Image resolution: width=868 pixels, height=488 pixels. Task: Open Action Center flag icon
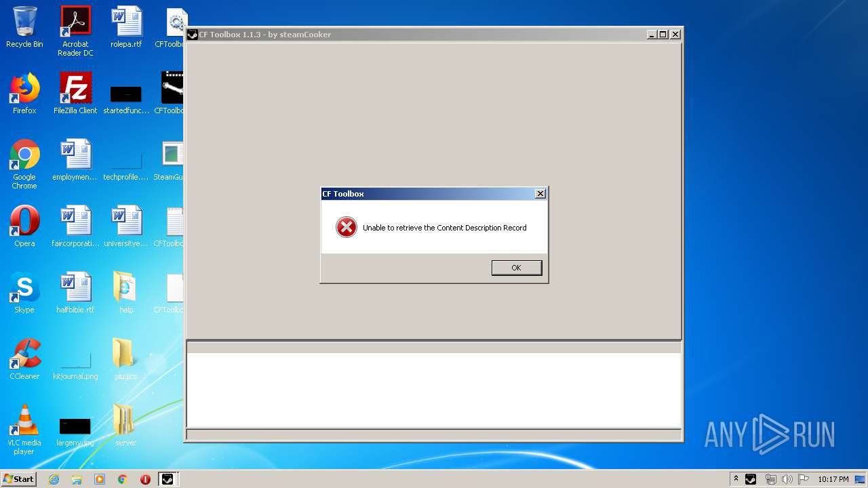tap(804, 479)
